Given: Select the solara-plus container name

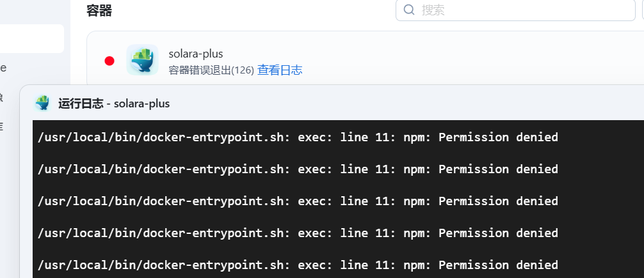Looking at the screenshot, I should pos(196,54).
